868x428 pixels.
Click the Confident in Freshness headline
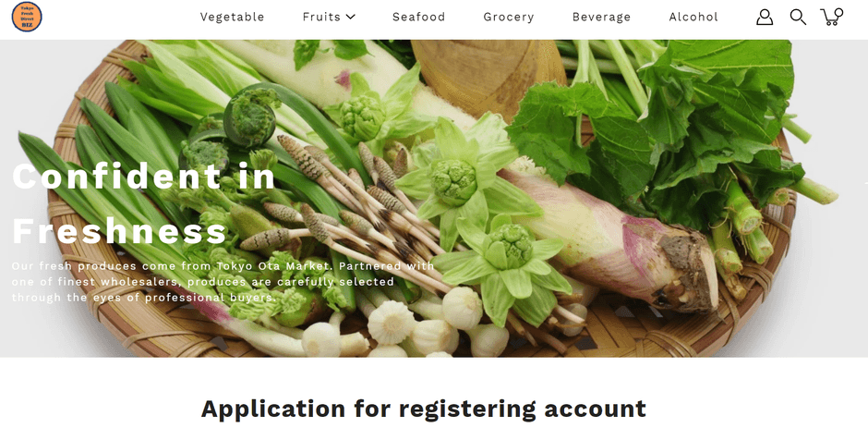coord(144,203)
